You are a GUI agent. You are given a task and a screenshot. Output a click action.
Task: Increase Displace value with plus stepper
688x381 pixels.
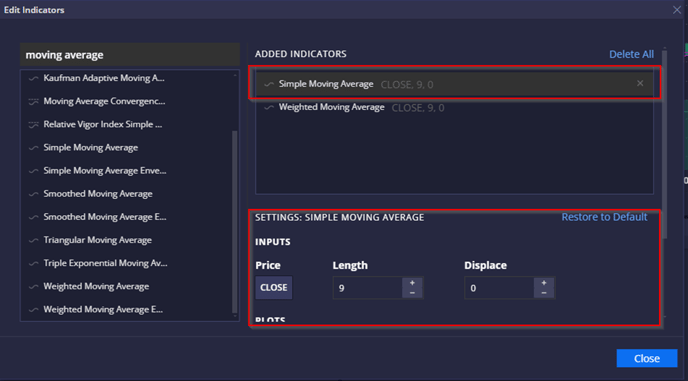pyautogui.click(x=544, y=283)
